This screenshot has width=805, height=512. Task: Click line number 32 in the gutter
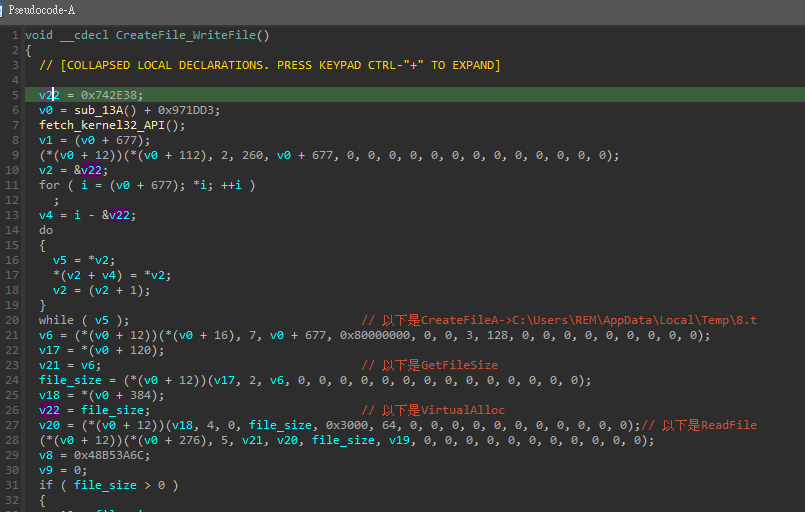click(12, 500)
